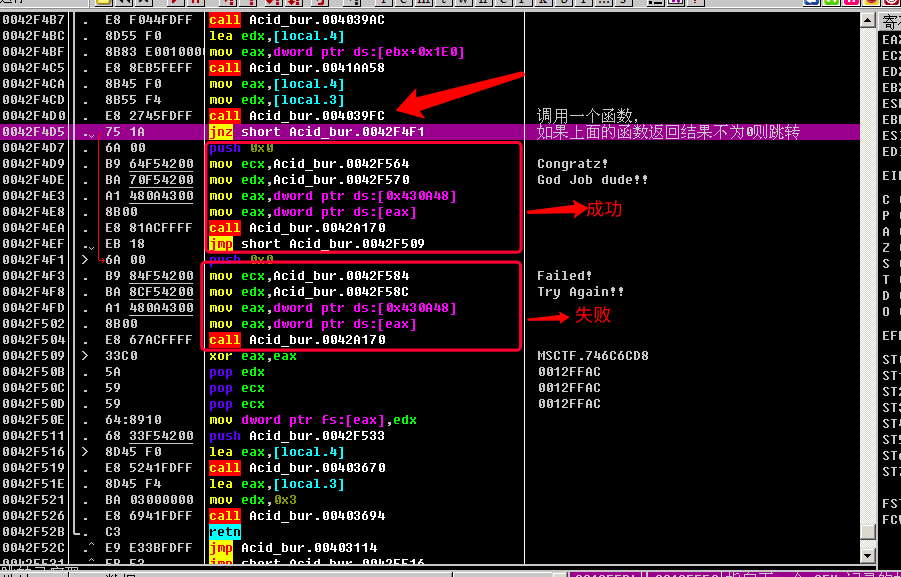Select instruction call Acid_bur.004039FC

coord(297,116)
